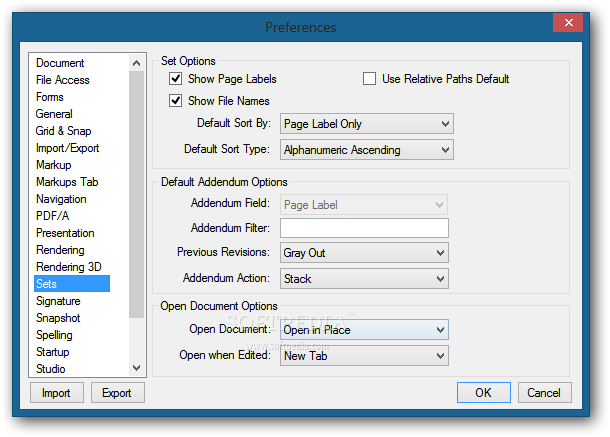Open the Open when Edited dropdown
610x437 pixels.
pos(364,356)
